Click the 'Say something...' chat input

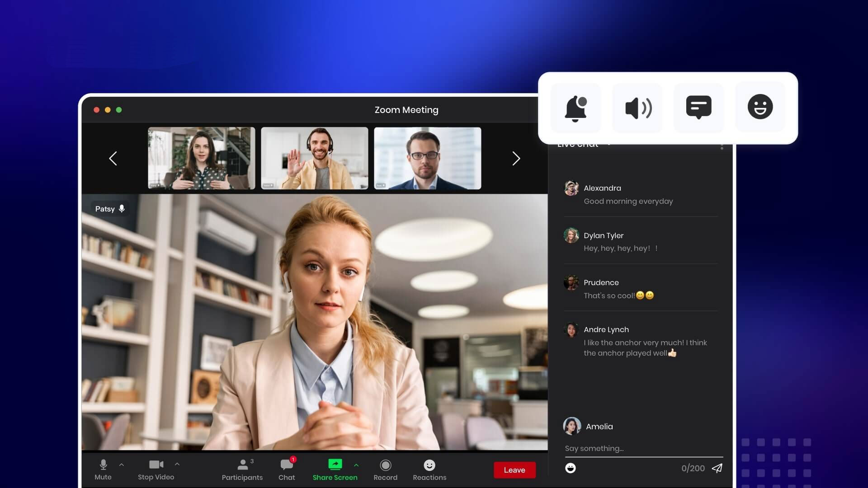644,448
